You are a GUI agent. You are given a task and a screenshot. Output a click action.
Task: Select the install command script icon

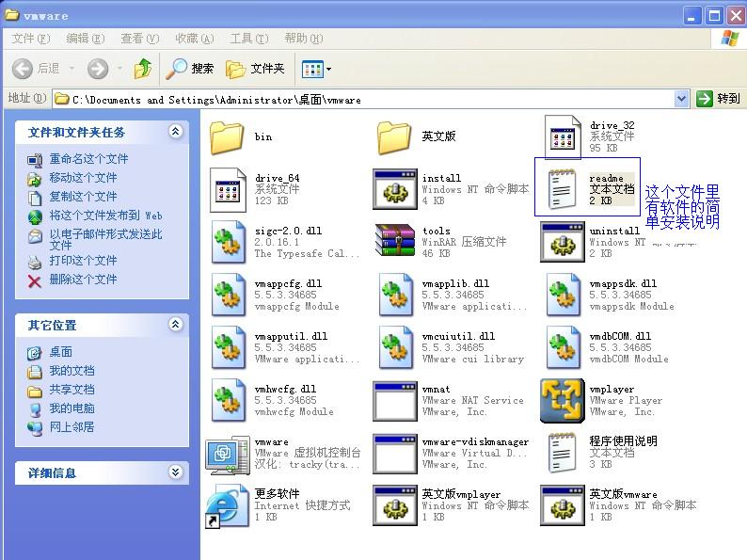[x=395, y=189]
